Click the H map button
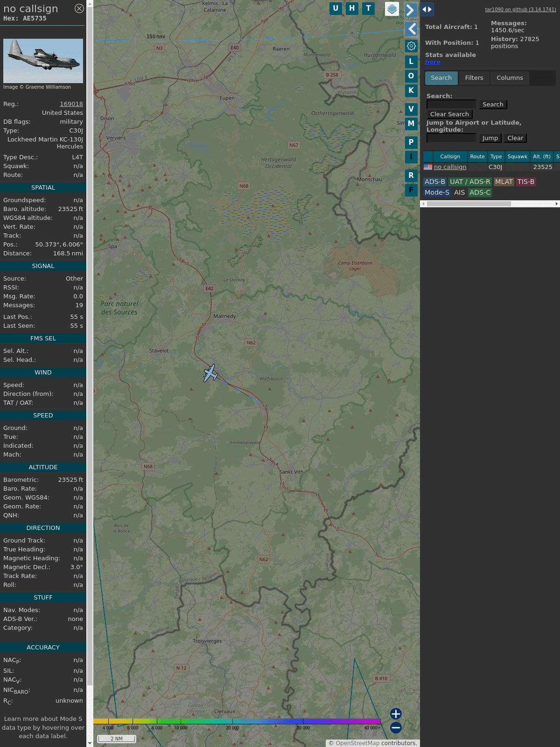Image resolution: width=560 pixels, height=747 pixels. [352, 8]
